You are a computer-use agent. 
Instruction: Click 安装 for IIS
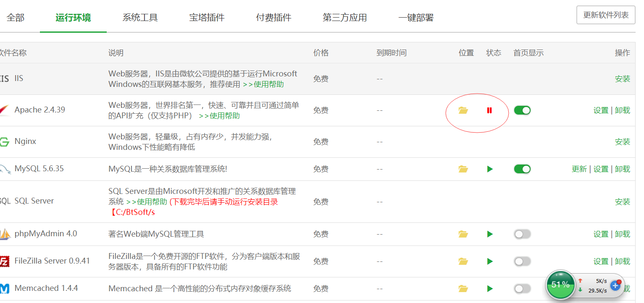pos(623,79)
